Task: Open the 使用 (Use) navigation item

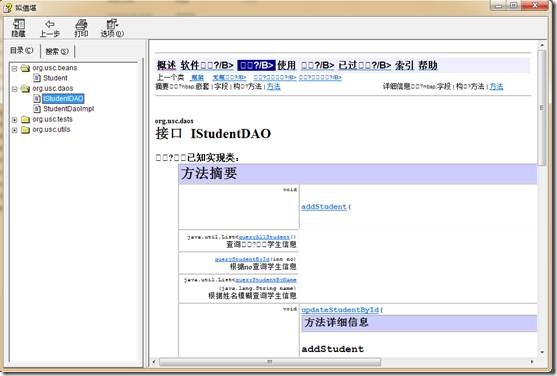Action: pyautogui.click(x=286, y=65)
